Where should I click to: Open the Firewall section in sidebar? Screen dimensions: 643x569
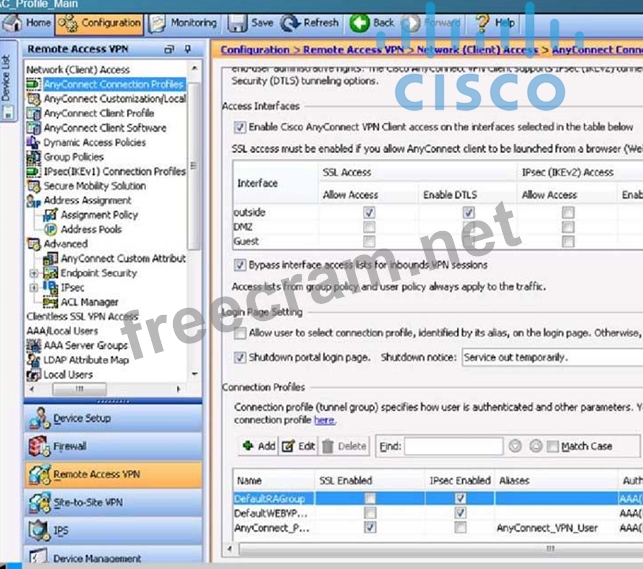(70, 446)
